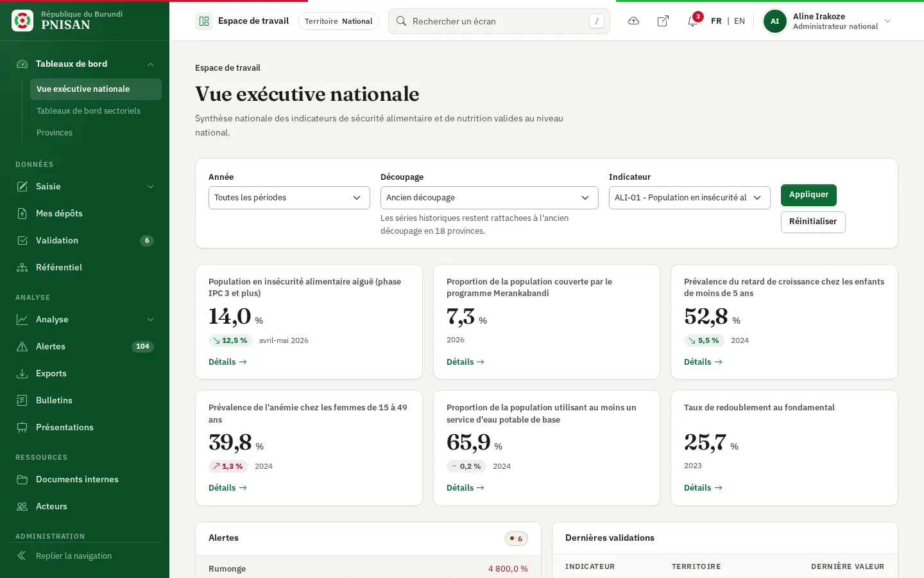The height and width of the screenshot is (578, 924).
Task: Open Détails for stunting prevalence card
Action: (703, 362)
